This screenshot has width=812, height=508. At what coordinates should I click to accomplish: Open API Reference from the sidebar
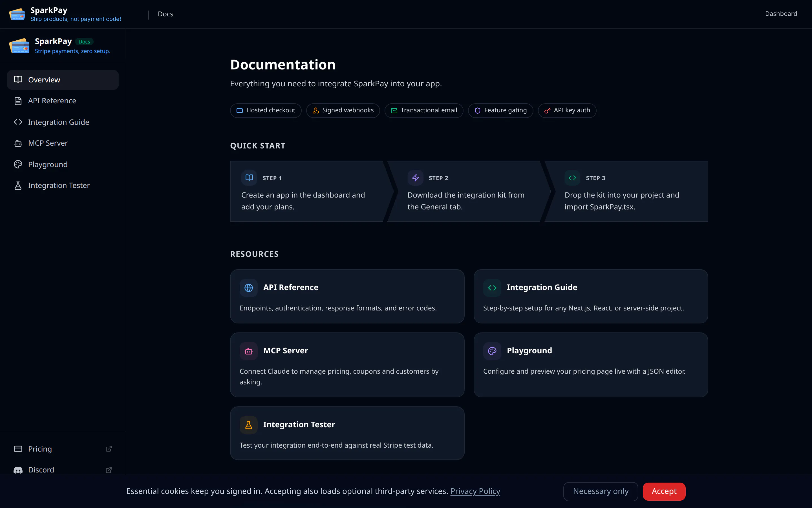click(63, 101)
